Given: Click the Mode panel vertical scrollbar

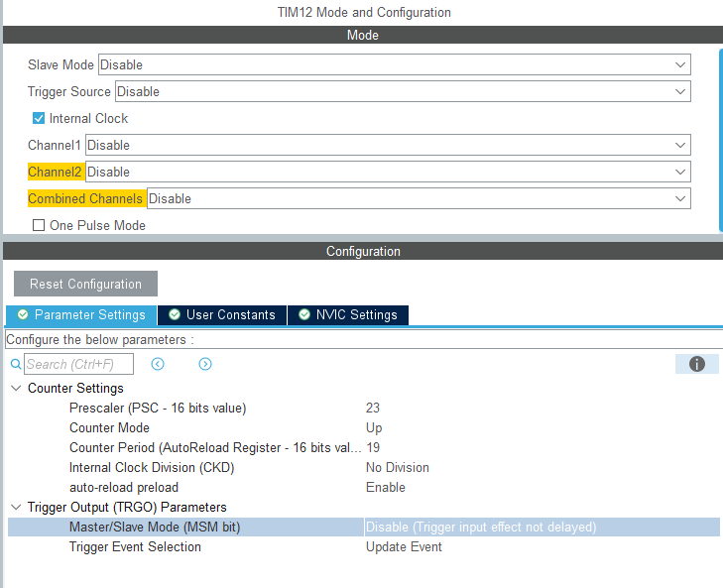Looking at the screenshot, I should tap(721, 140).
